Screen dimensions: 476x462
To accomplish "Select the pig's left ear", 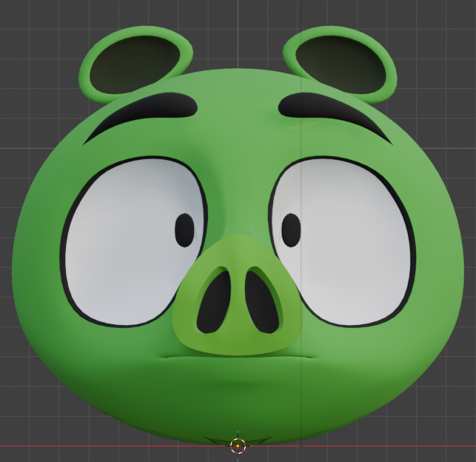I will pyautogui.click(x=135, y=64).
